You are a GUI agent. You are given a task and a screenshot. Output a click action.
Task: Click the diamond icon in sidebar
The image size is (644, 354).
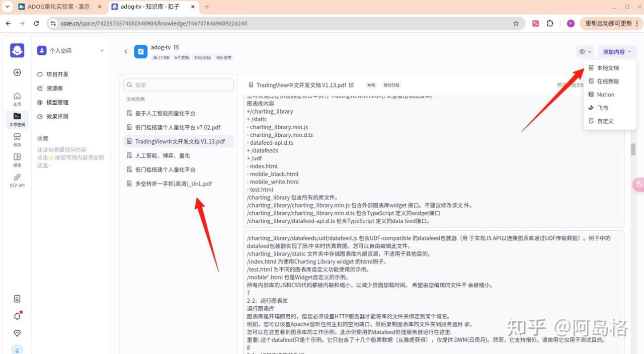[x=17, y=333]
